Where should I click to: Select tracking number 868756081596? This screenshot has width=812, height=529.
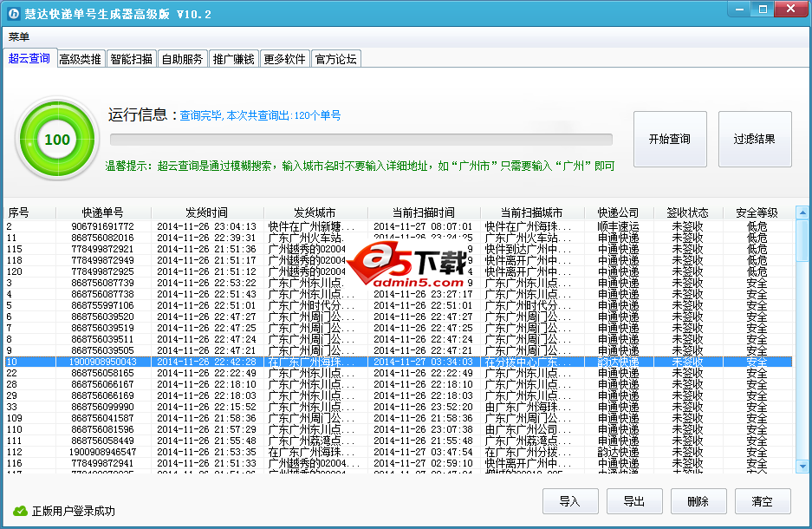[x=102, y=429]
